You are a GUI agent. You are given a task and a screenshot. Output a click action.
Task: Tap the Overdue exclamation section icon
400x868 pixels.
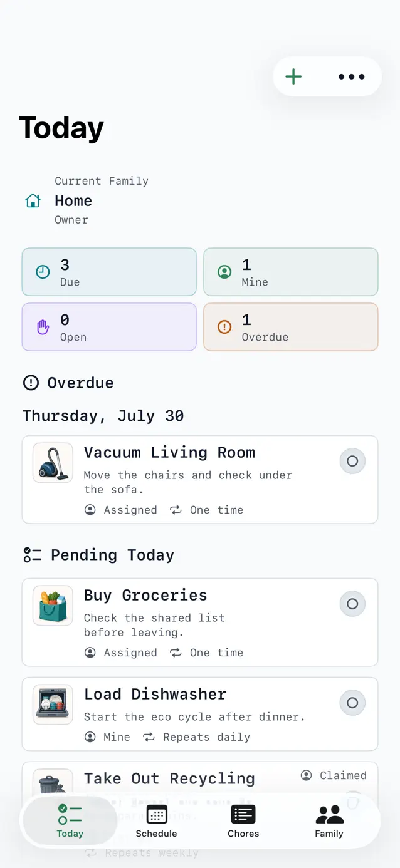[31, 383]
